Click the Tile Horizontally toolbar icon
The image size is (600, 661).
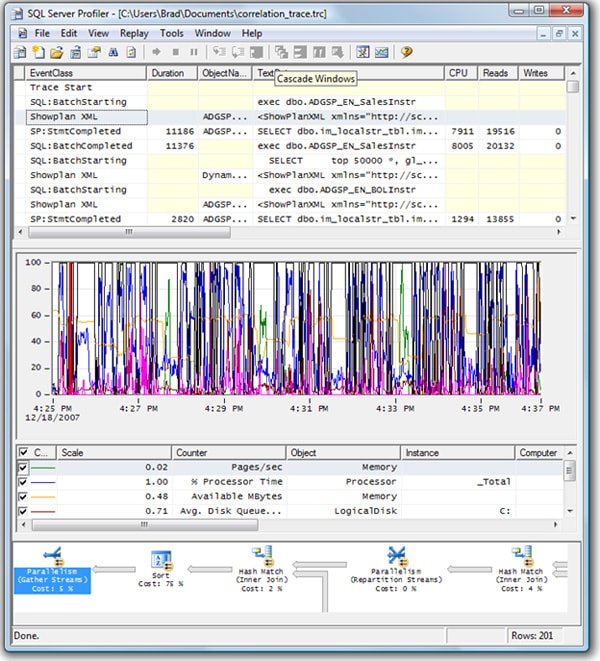[300, 52]
